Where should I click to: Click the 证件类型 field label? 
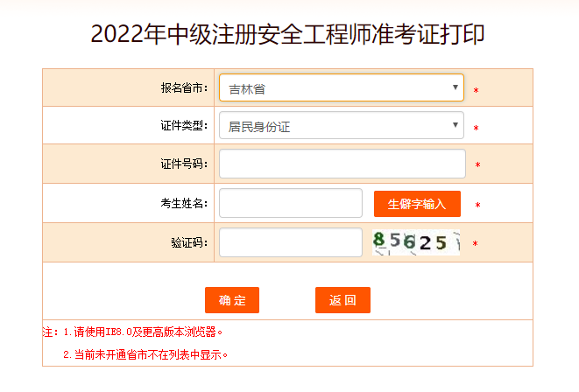184,126
